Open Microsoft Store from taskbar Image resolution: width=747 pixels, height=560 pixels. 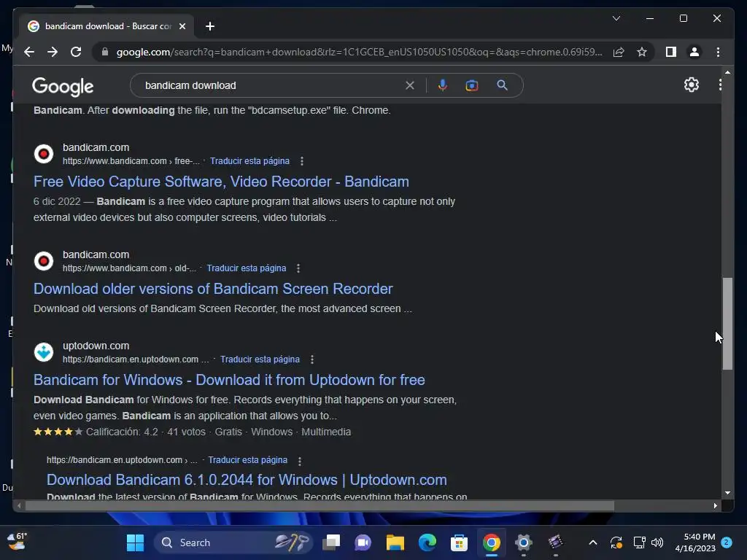click(459, 542)
